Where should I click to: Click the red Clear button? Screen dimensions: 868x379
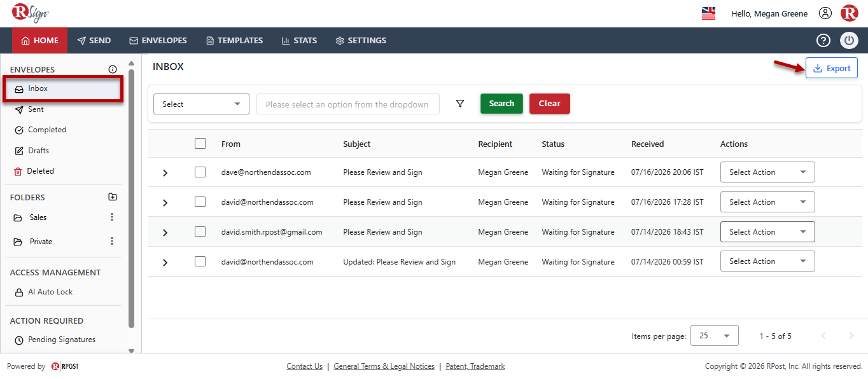click(550, 104)
